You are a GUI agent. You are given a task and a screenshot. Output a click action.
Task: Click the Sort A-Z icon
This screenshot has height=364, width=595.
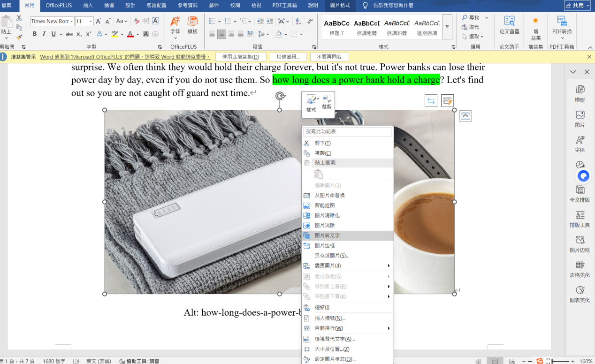pos(298,21)
